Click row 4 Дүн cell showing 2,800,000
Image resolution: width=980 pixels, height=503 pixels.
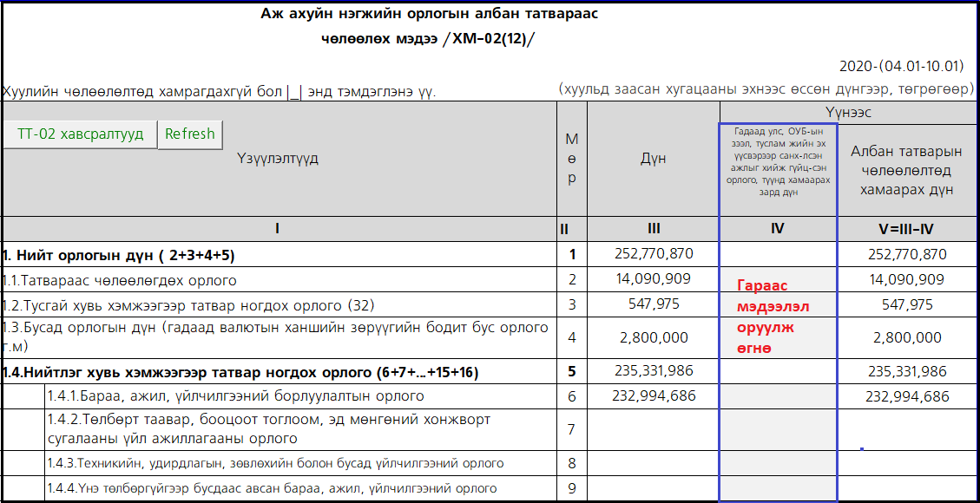653,337
